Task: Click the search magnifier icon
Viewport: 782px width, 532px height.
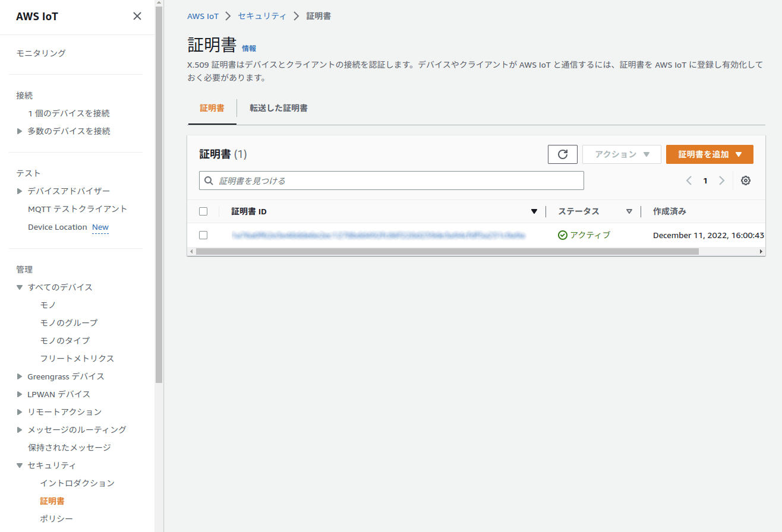Action: click(x=209, y=180)
